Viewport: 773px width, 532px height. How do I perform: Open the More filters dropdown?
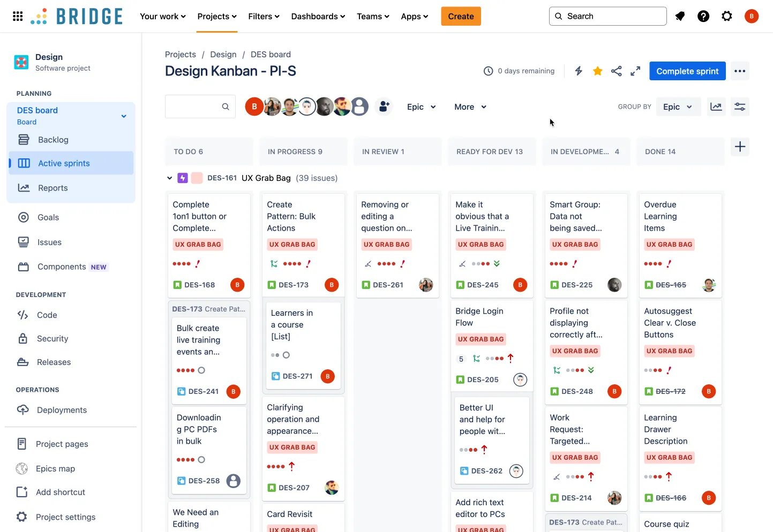tap(470, 107)
